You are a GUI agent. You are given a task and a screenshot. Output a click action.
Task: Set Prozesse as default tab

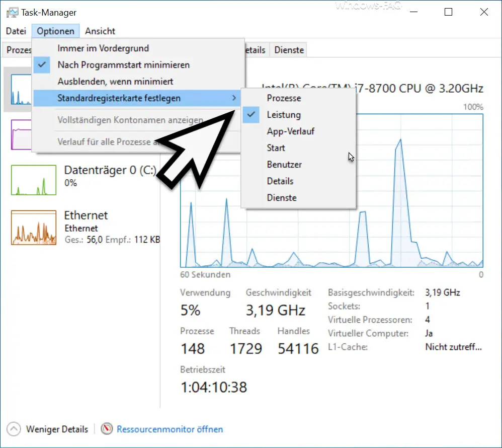[x=298, y=98]
